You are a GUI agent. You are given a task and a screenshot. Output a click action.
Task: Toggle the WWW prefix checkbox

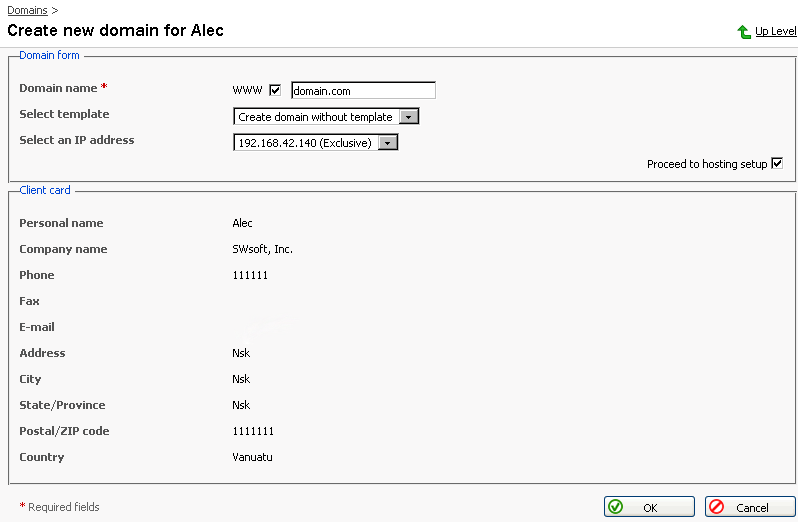click(276, 91)
